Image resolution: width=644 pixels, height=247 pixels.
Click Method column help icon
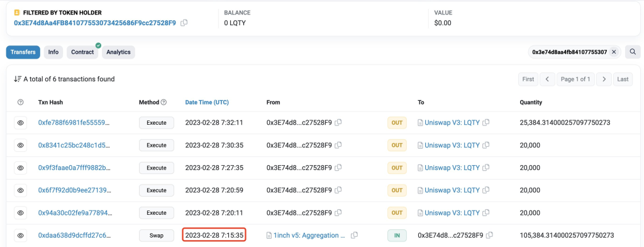[164, 103]
